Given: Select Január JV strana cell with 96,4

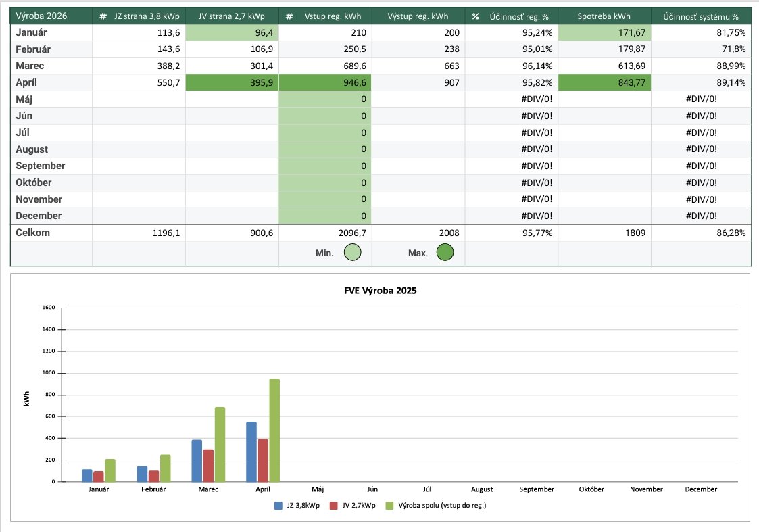Looking at the screenshot, I should [x=232, y=32].
